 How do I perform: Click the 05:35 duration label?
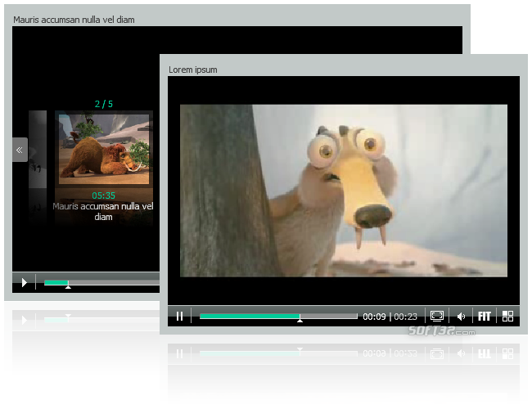coord(103,196)
